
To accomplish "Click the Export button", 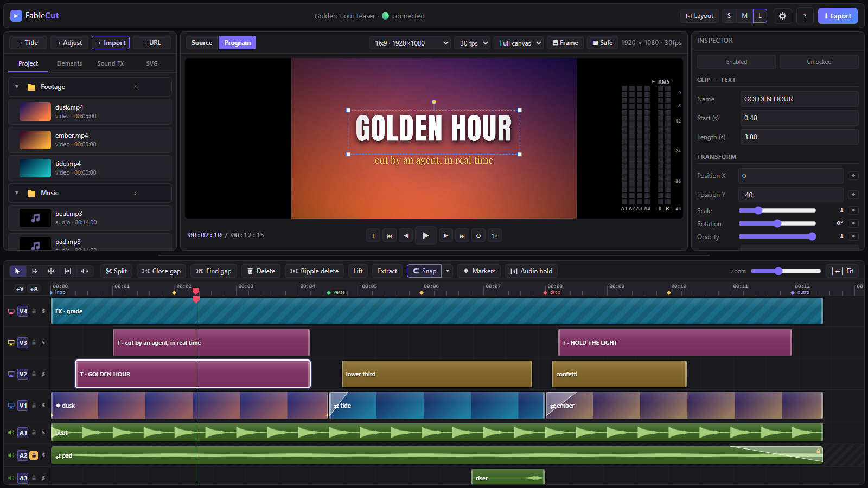I will click(838, 16).
